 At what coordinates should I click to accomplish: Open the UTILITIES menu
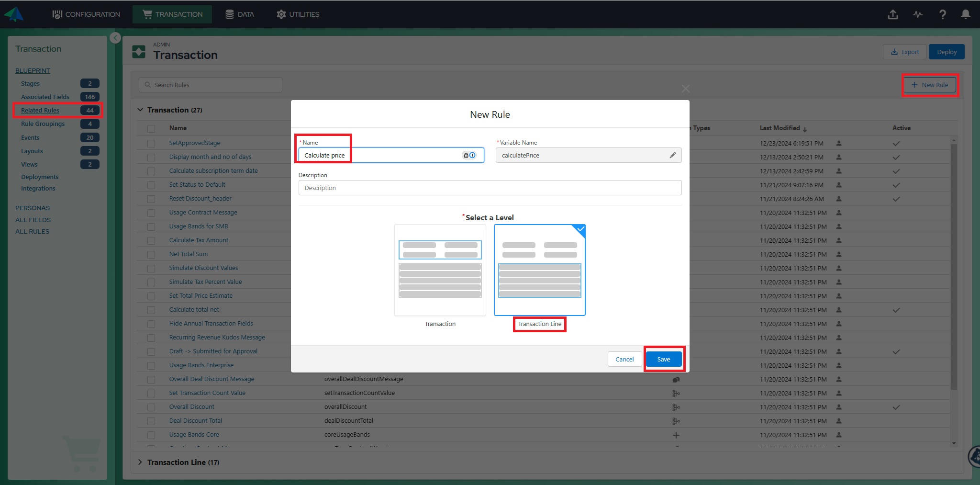click(x=298, y=14)
